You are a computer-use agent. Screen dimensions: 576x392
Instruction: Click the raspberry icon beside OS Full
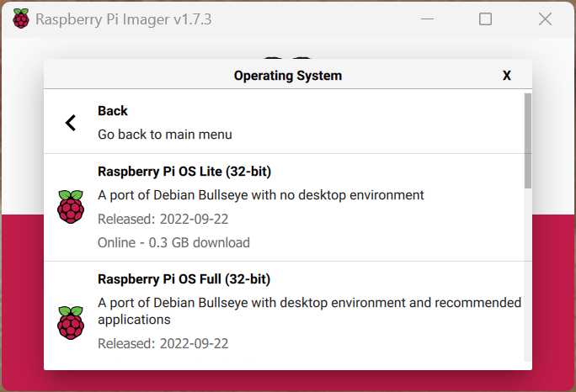pyautogui.click(x=71, y=323)
